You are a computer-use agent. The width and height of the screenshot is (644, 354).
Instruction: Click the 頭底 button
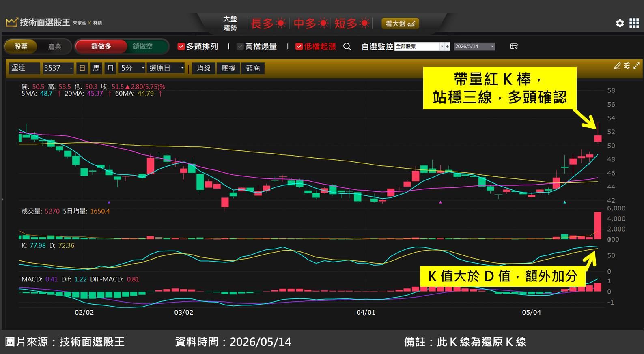253,68
